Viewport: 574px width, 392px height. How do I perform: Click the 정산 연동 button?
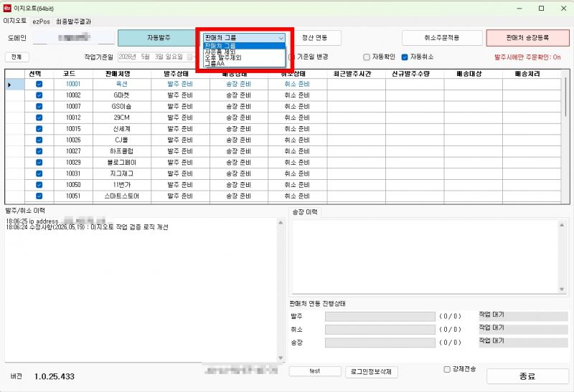click(314, 38)
